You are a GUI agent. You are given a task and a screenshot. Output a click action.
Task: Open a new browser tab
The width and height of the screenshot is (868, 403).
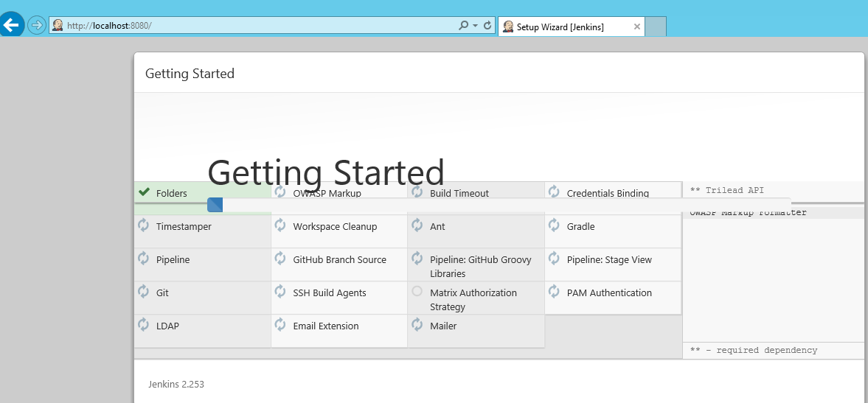[656, 27]
